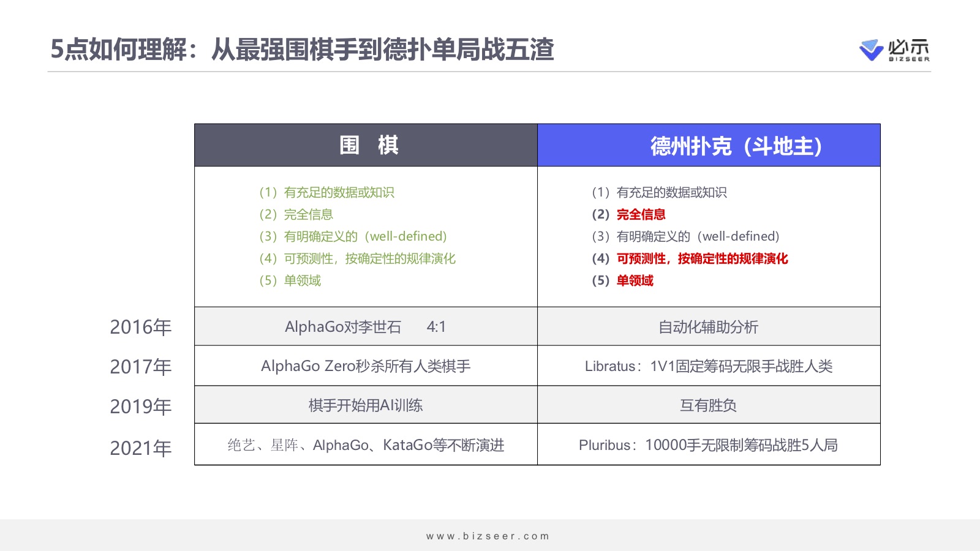Viewport: 980px width, 551px height.
Task: Click red 可预测性，按确定性的规律演化 text
Action: [702, 259]
